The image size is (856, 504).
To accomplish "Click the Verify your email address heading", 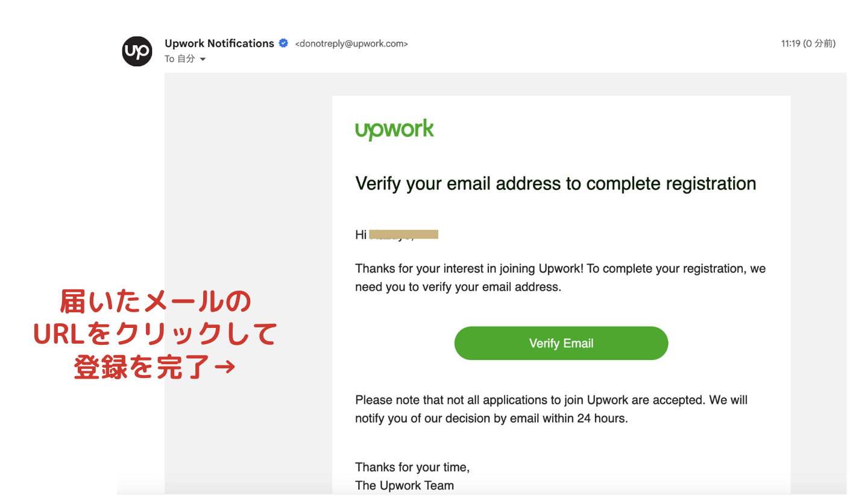I will pyautogui.click(x=556, y=183).
